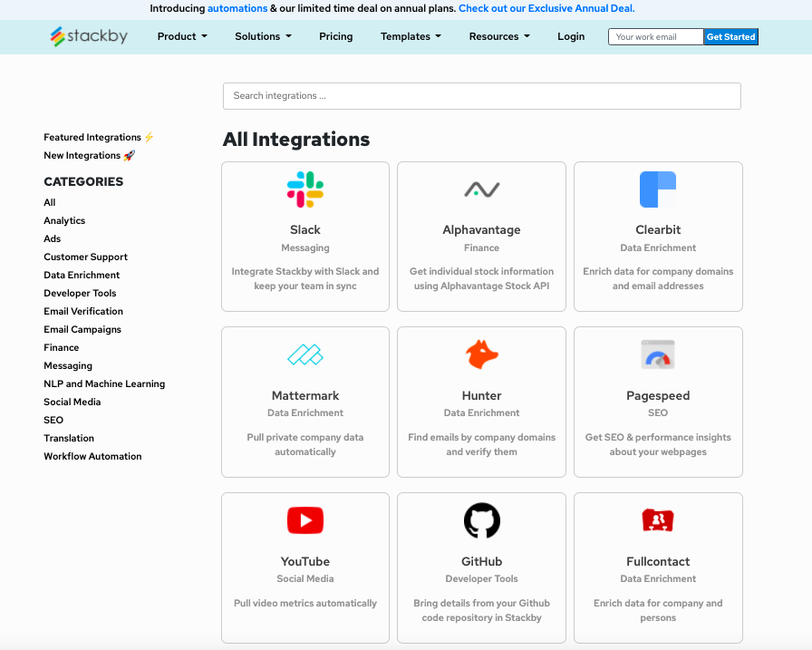The width and height of the screenshot is (812, 650).
Task: Open the Pagespeed card title
Action: (658, 395)
